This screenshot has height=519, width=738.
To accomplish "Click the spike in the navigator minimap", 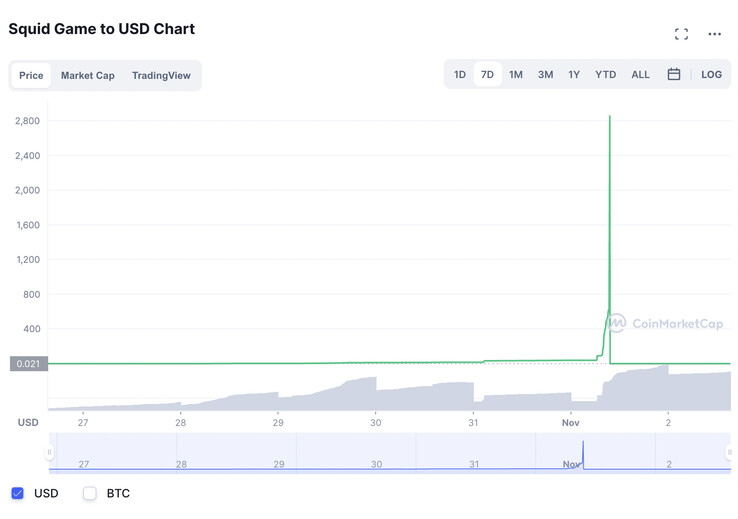I will click(x=583, y=455).
